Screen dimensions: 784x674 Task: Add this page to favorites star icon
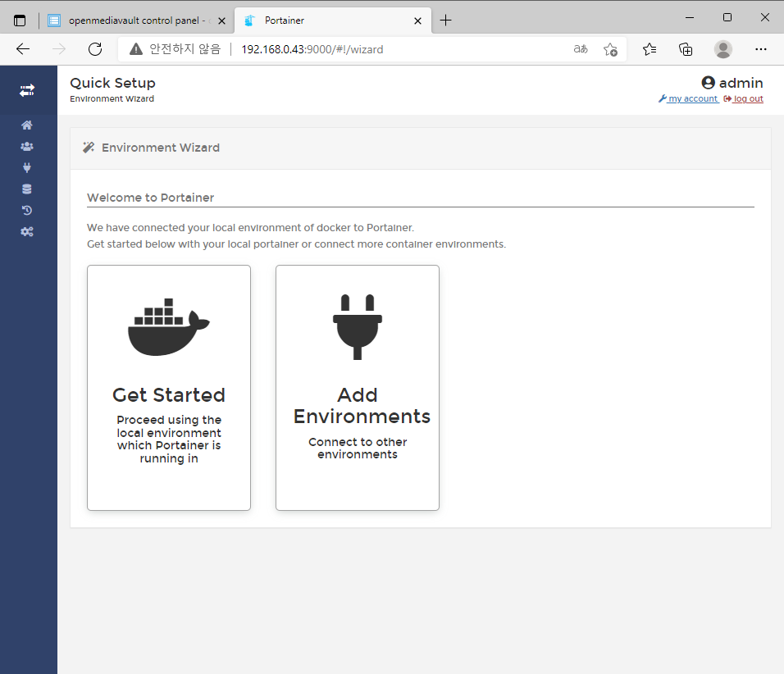(x=610, y=49)
